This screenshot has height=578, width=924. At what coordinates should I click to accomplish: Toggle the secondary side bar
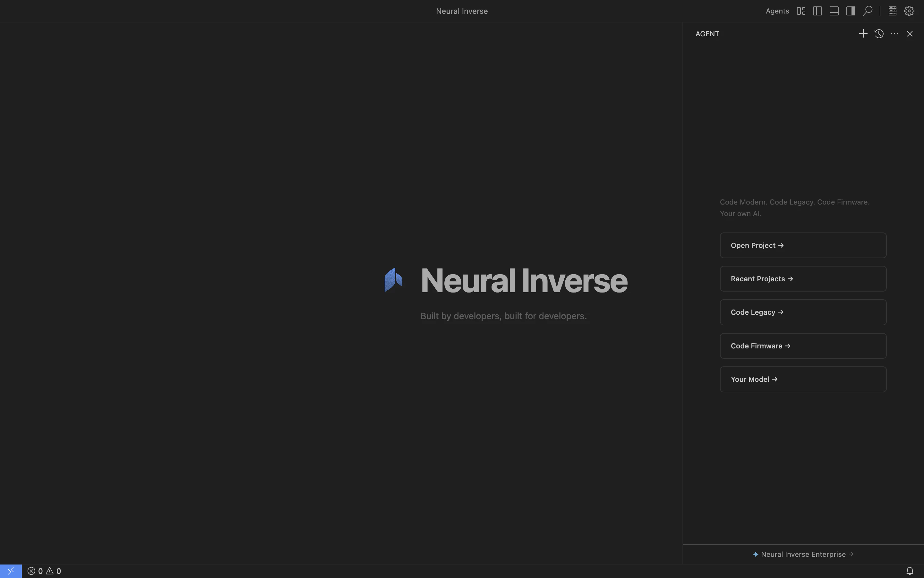(851, 11)
